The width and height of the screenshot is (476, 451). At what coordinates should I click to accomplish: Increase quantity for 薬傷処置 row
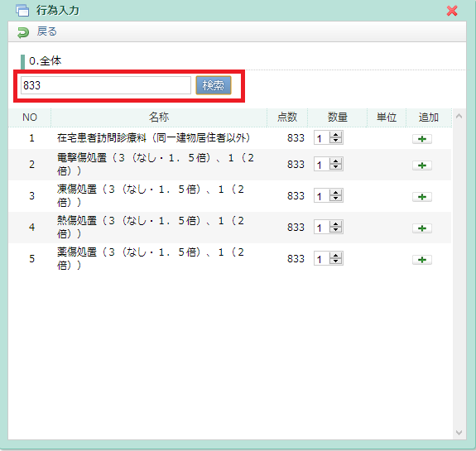click(x=336, y=256)
